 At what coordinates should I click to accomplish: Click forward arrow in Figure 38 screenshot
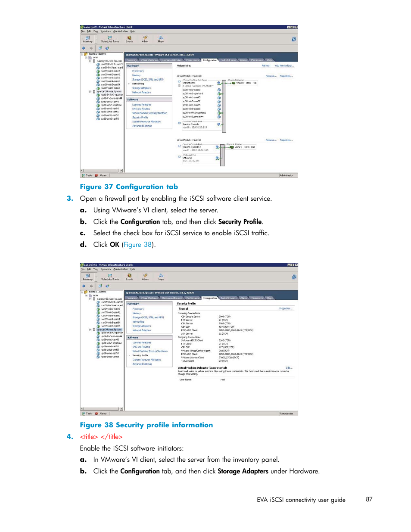tap(91, 286)
